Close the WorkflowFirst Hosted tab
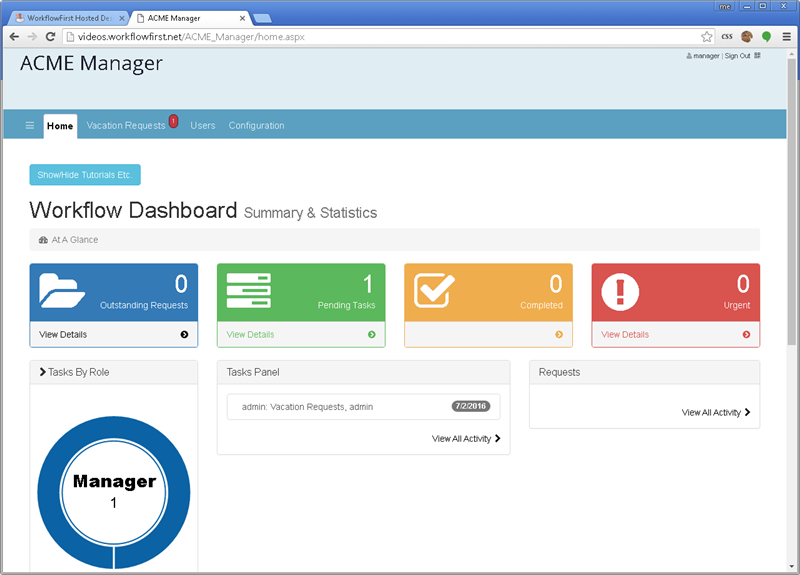Viewport: 800px width, 575px height. click(121, 18)
